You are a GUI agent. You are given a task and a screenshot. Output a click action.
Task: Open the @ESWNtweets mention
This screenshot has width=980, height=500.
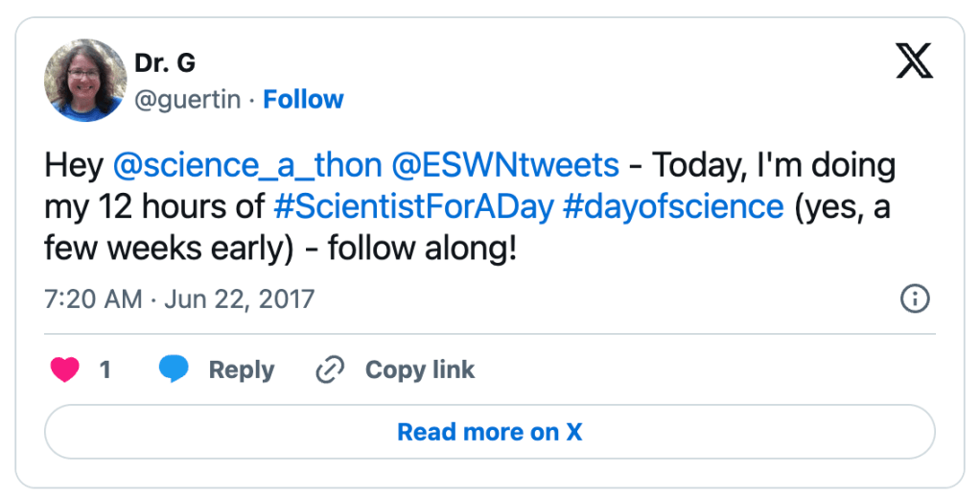point(505,166)
